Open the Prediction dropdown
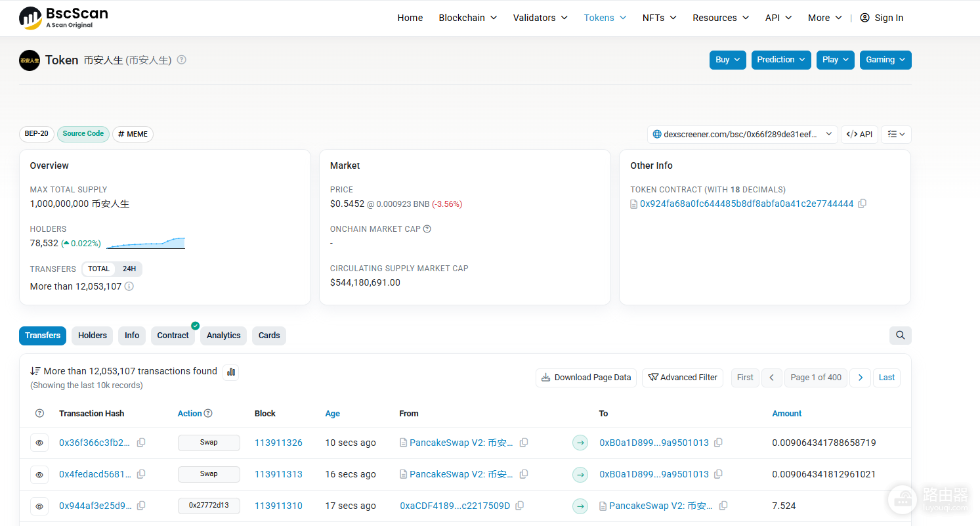The width and height of the screenshot is (980, 526). pyautogui.click(x=781, y=60)
